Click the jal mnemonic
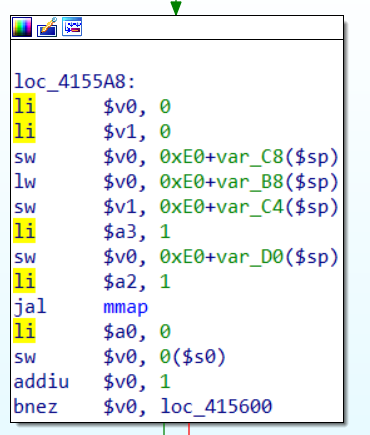The width and height of the screenshot is (370, 435). 30,307
